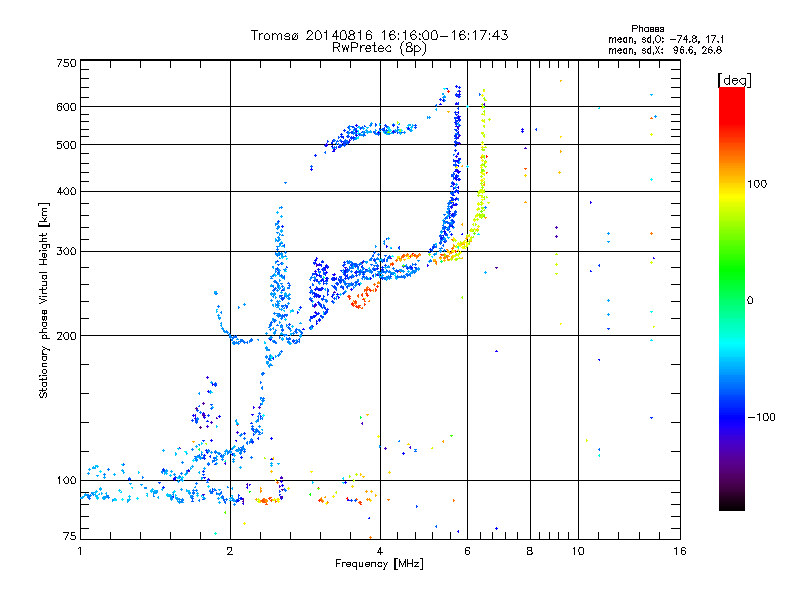The image size is (800, 600).
Task: Click the x-axis tick label "1"
Action: pos(80,551)
